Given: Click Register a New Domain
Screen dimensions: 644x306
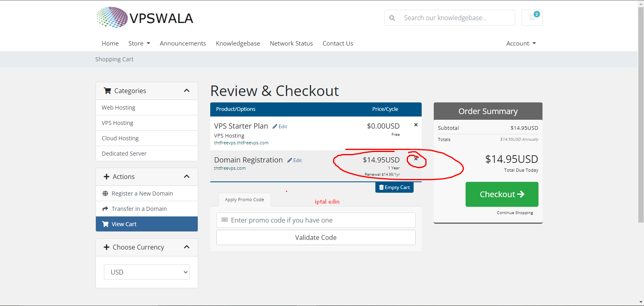Looking at the screenshot, I should [147, 194].
